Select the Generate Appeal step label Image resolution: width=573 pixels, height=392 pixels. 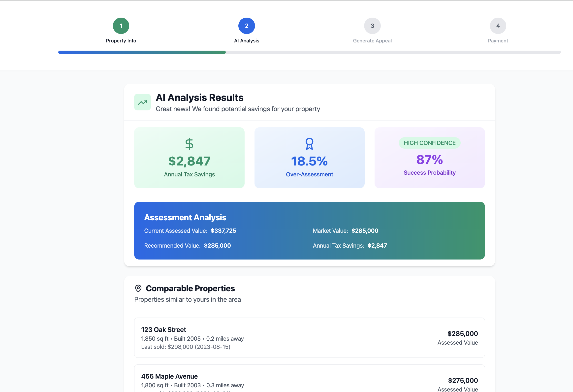tap(372, 41)
